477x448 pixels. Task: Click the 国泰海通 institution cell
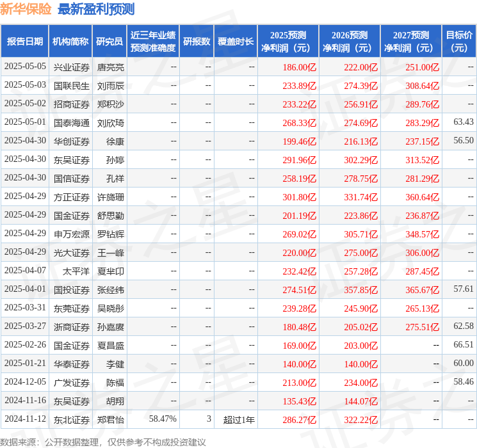point(72,123)
